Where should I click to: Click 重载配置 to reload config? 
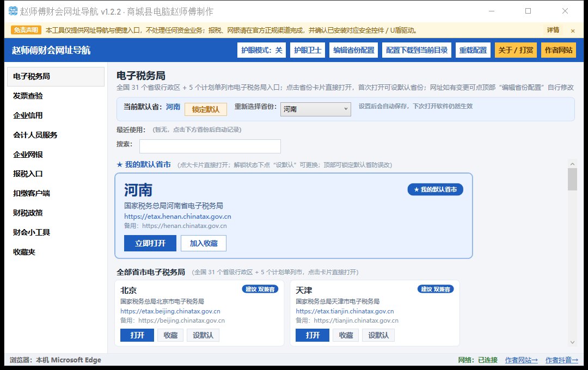point(473,50)
